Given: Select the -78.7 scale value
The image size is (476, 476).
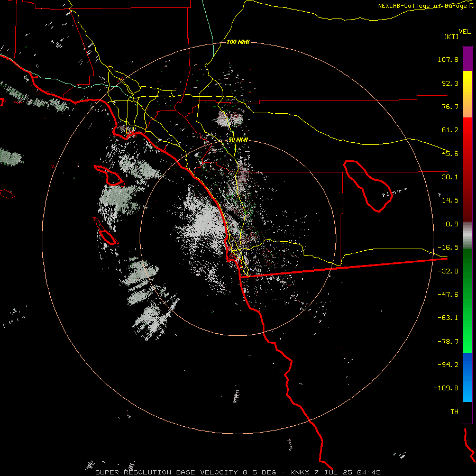Looking at the screenshot, I should [x=448, y=342].
